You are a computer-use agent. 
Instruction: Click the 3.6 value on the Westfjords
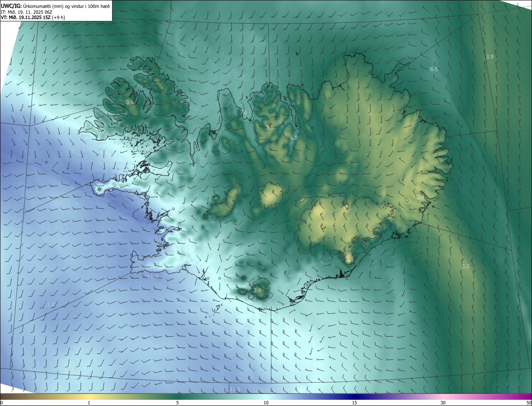tap(130, 102)
